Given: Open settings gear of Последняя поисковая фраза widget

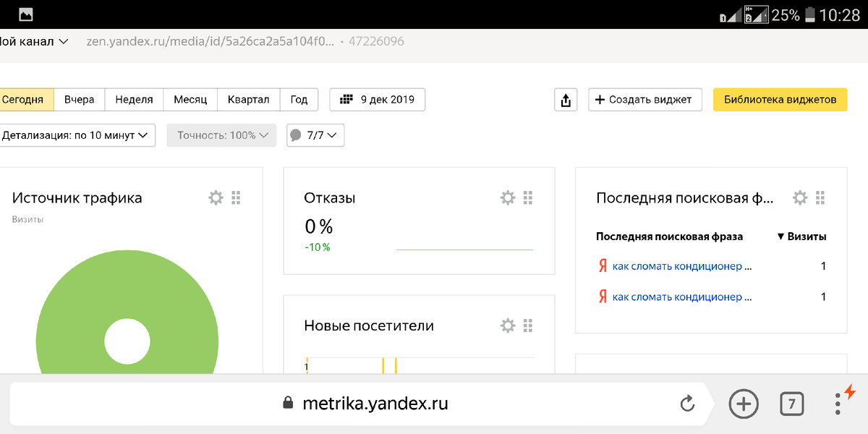Looking at the screenshot, I should coord(800,197).
